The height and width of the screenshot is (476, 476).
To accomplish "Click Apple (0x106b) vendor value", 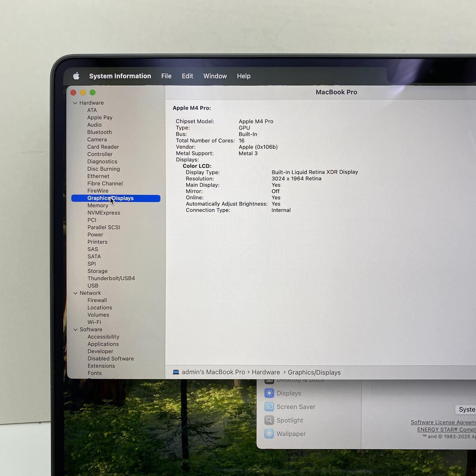I will coord(258,147).
